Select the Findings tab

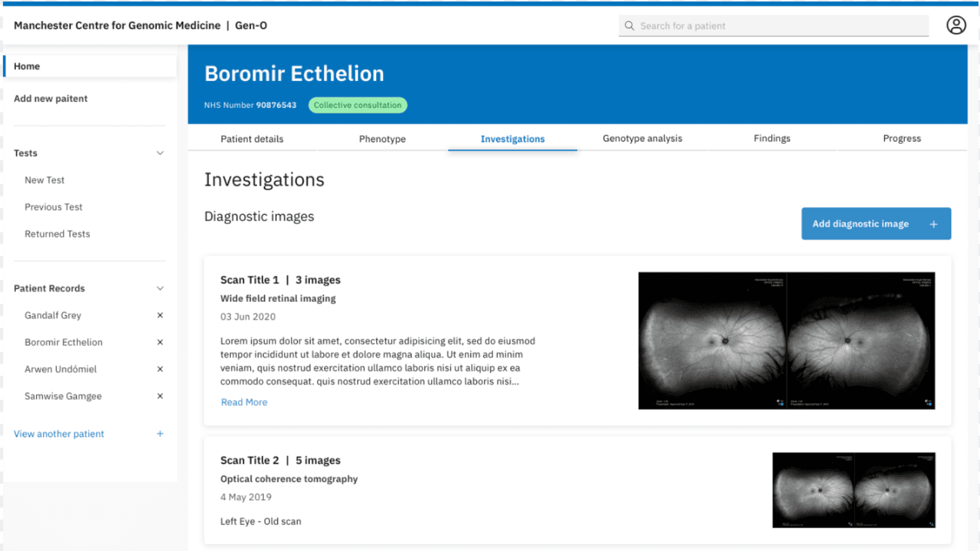click(772, 138)
